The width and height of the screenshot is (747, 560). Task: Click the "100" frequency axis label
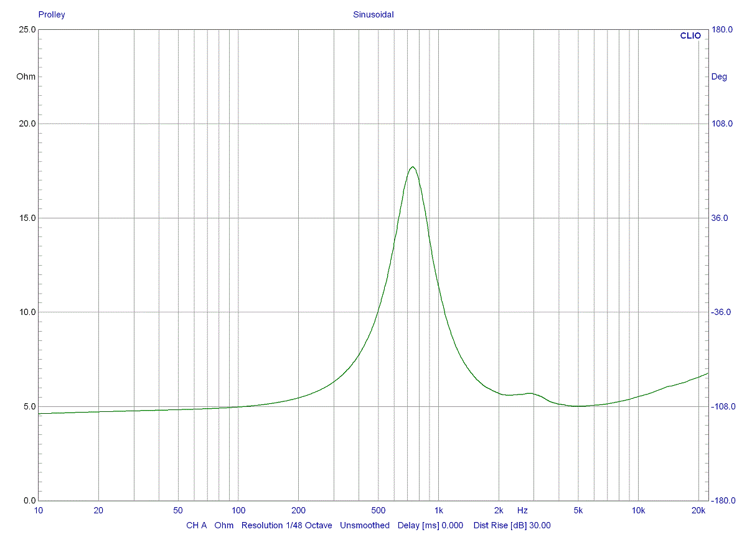238,510
